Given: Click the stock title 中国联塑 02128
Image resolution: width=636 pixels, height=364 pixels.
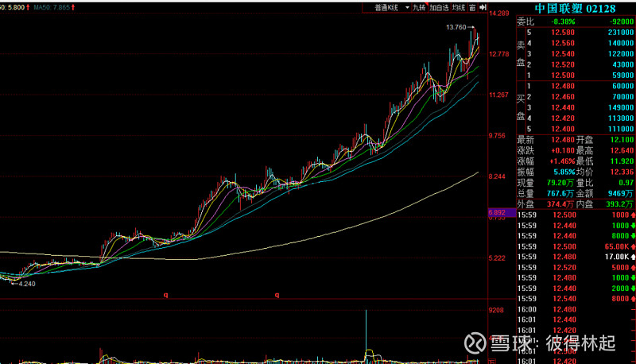Looking at the screenshot, I should [575, 9].
